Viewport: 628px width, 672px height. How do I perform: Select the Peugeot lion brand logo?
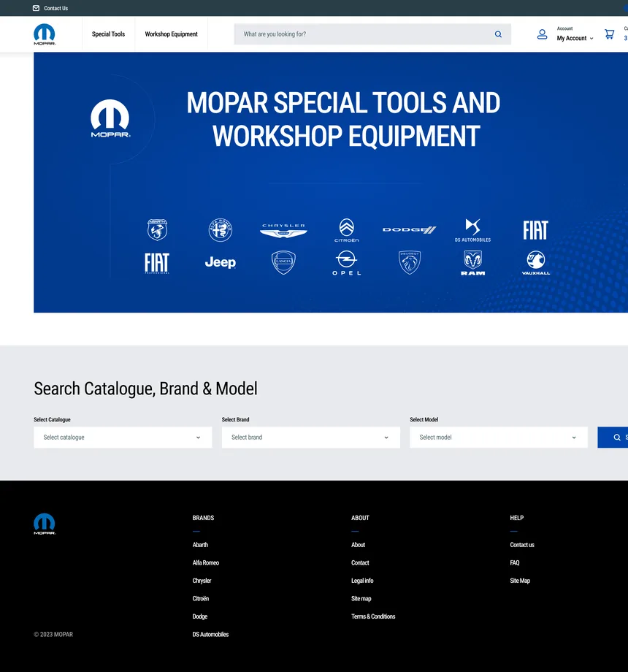(x=410, y=262)
